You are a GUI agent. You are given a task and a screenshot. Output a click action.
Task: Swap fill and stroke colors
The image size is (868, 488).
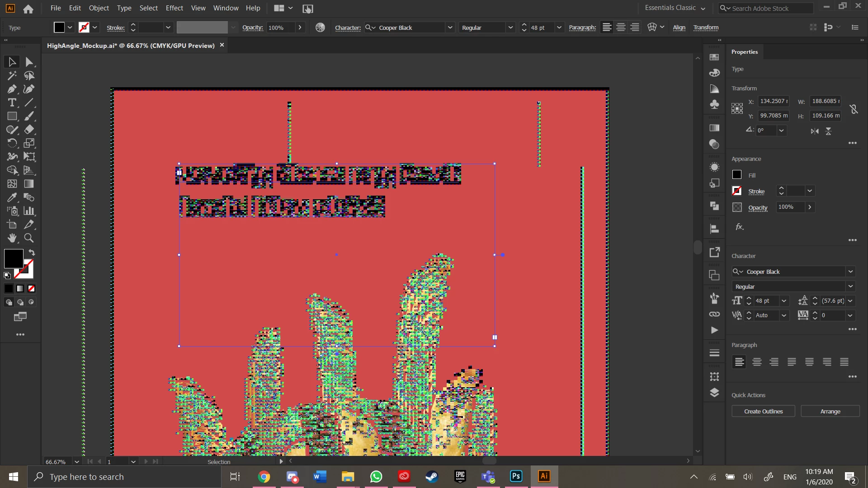[32, 253]
